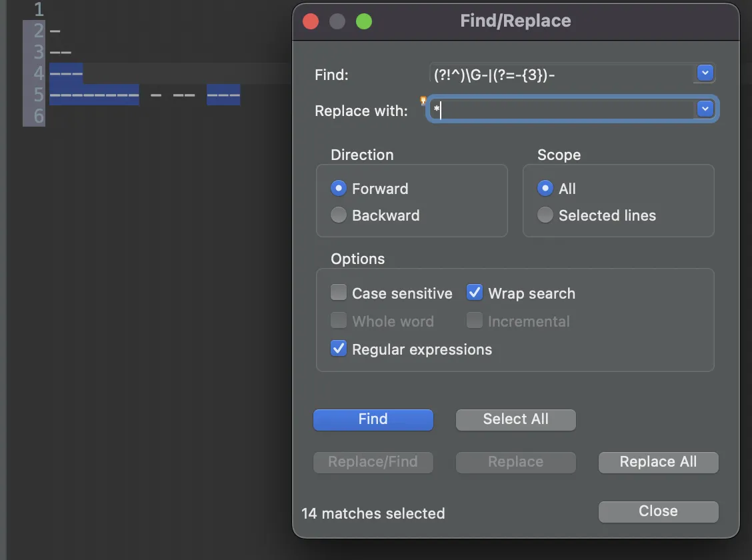Enable the Case sensitive checkbox

coord(339,293)
